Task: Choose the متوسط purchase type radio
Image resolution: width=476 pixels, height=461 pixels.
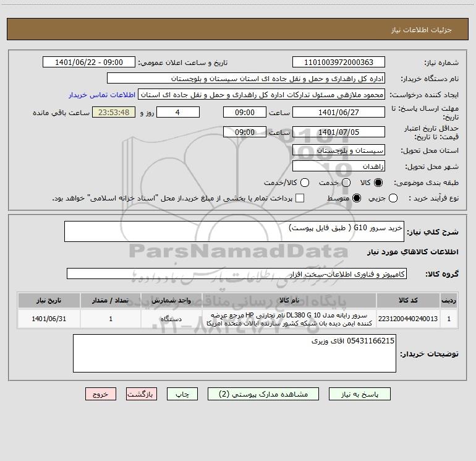Action: (x=357, y=198)
